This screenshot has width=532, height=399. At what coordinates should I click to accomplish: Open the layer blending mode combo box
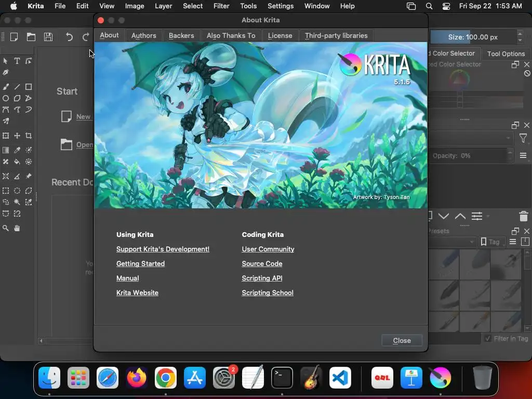(x=471, y=138)
